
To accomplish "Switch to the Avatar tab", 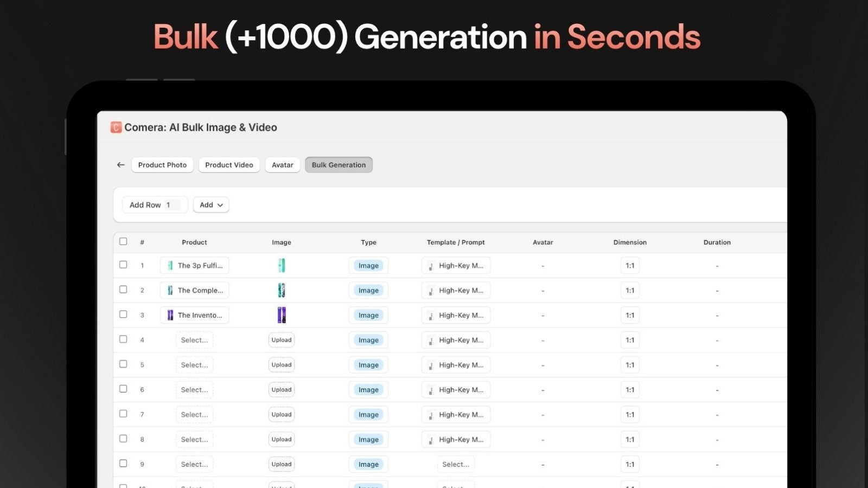I will coord(283,165).
